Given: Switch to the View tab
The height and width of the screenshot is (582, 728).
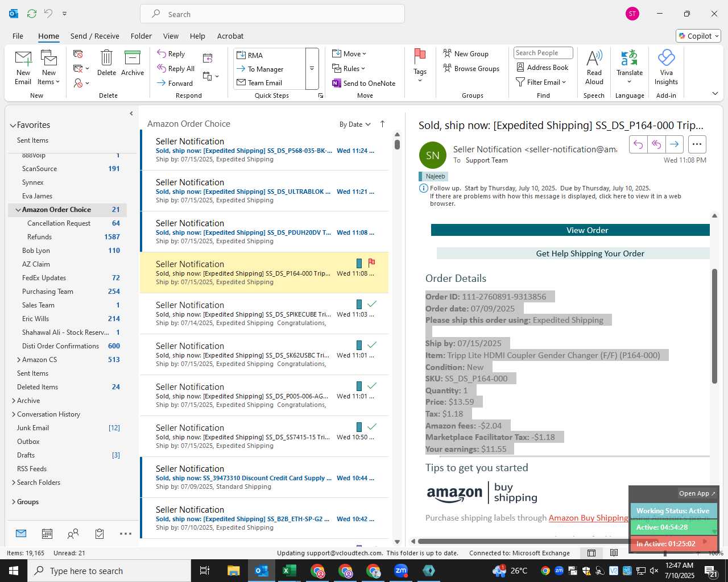Looking at the screenshot, I should click(171, 36).
